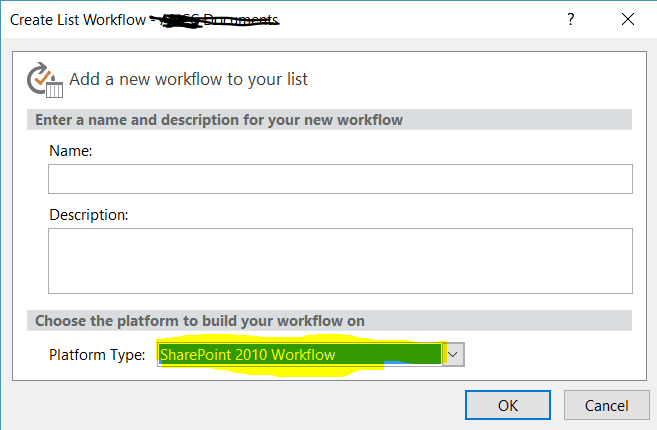Confirm with the OK button
Viewport: 657px width, 430px height.
click(x=508, y=405)
